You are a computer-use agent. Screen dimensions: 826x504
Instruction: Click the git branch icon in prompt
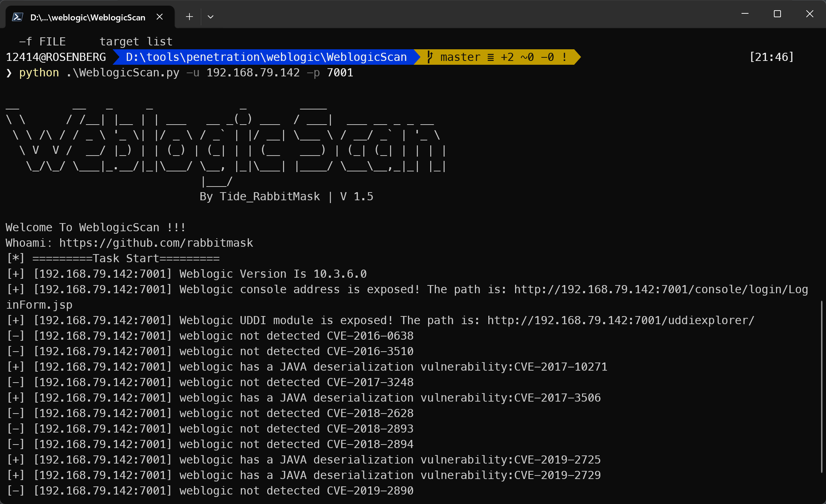430,57
